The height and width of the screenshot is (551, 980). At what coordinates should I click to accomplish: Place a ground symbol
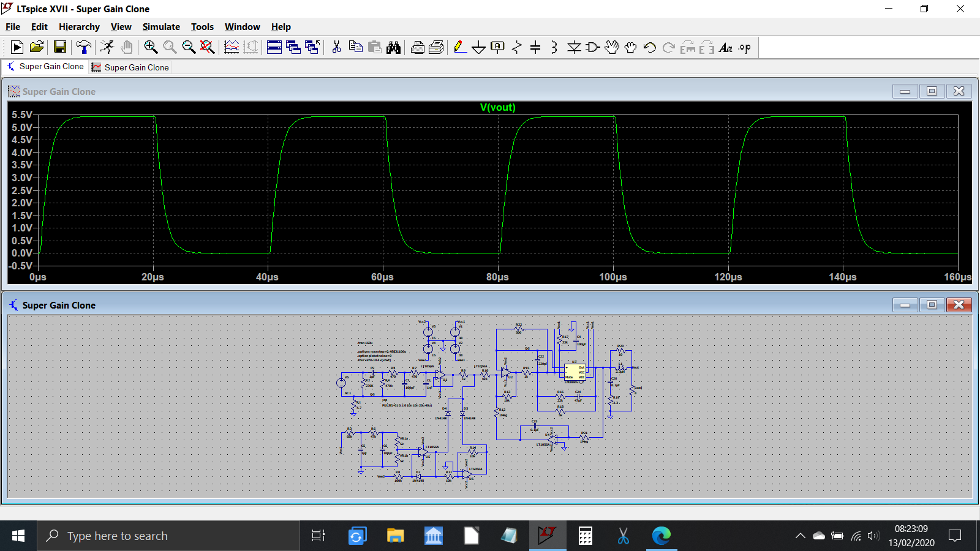tap(479, 47)
